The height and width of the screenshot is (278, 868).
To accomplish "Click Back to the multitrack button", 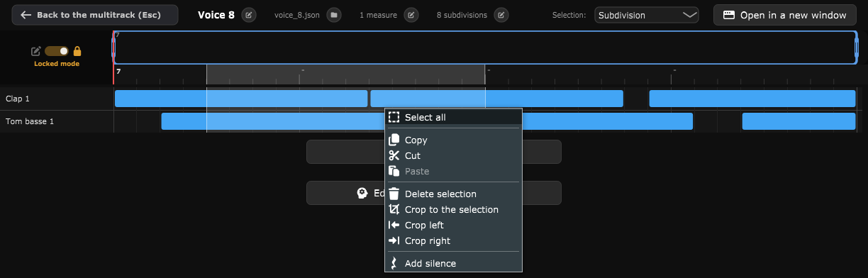I will click(x=95, y=15).
